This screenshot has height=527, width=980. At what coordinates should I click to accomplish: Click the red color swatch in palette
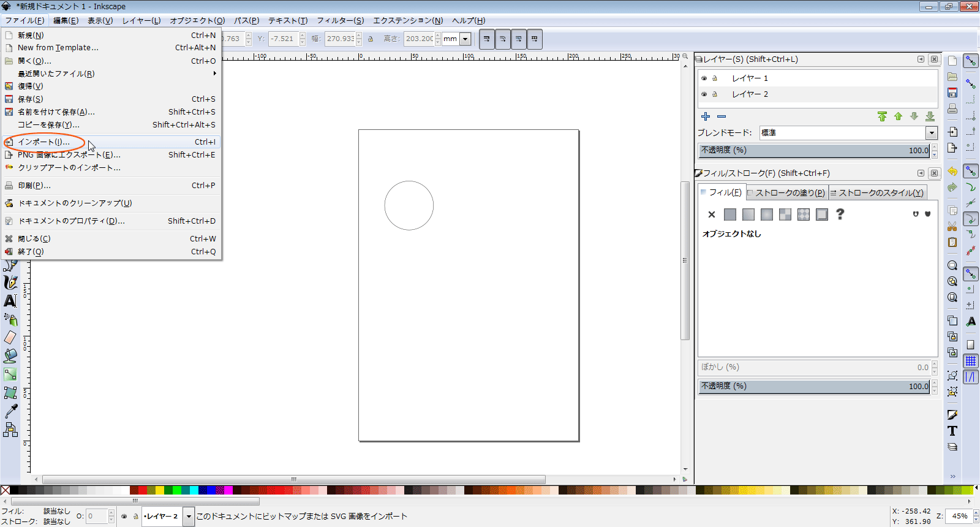[142, 490]
